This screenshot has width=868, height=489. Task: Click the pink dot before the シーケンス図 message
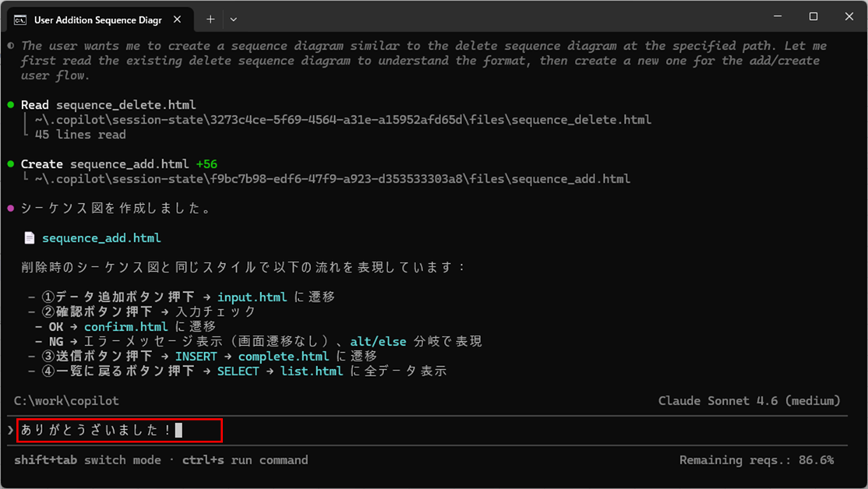(10, 208)
